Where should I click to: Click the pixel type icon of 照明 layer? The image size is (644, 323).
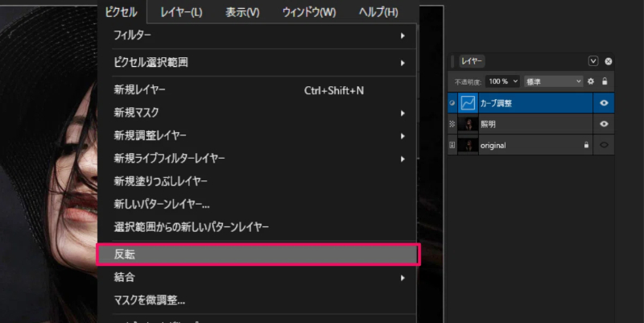452,124
